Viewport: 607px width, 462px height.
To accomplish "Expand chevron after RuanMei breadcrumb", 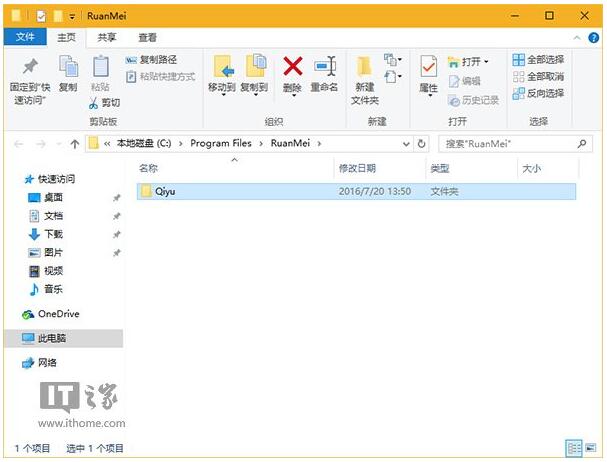I will coord(319,144).
